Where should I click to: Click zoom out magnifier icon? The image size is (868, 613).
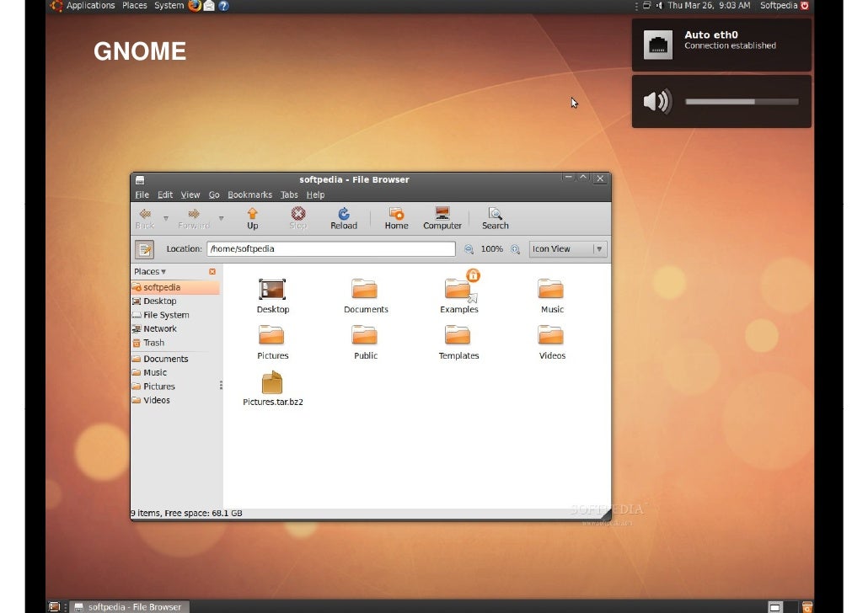(x=469, y=249)
